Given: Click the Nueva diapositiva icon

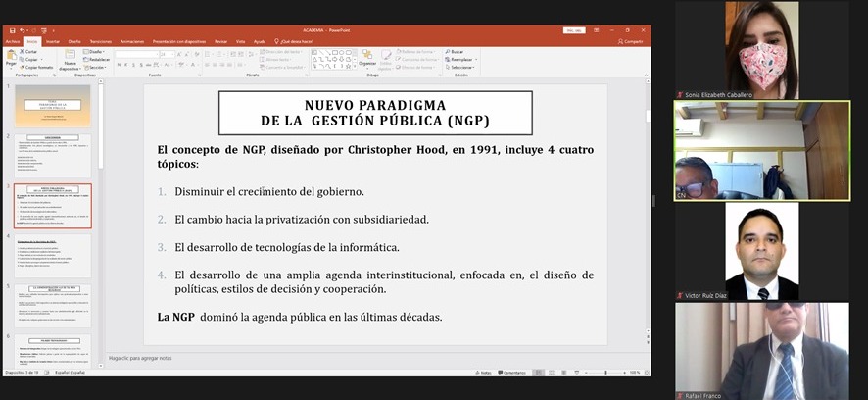Looking at the screenshot, I should point(70,54).
